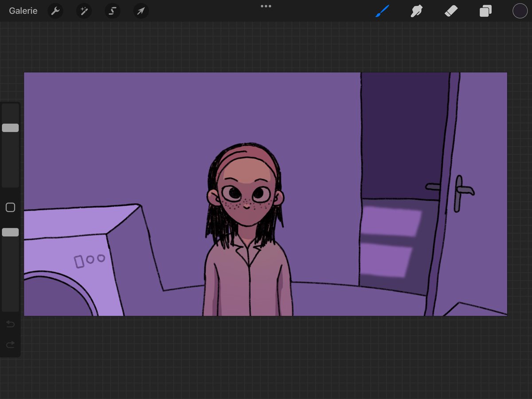
Task: Tap the square modify button in sidebar
Action: tap(10, 207)
